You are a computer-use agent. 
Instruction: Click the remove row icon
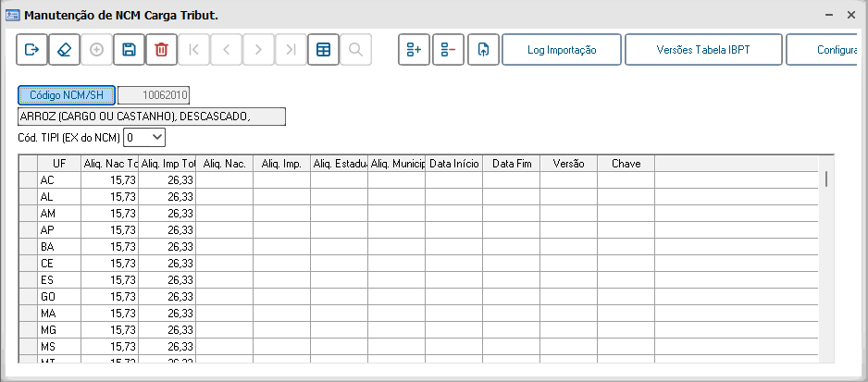point(448,50)
